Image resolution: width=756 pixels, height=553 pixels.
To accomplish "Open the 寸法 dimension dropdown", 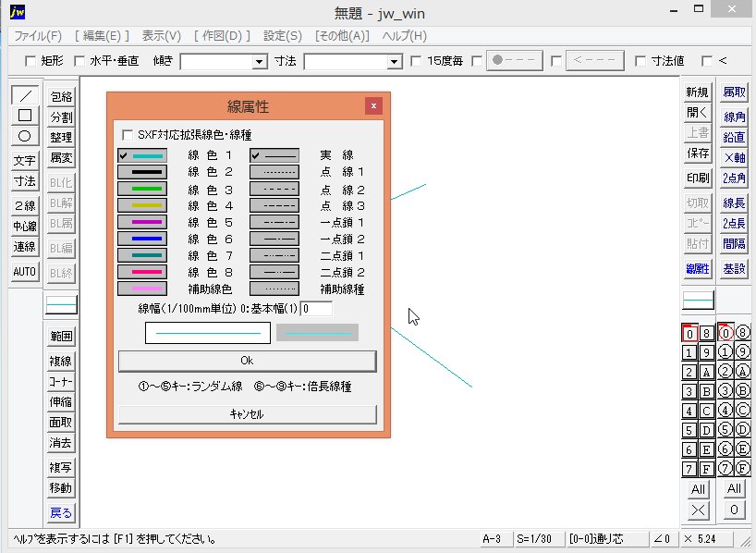I will (395, 61).
